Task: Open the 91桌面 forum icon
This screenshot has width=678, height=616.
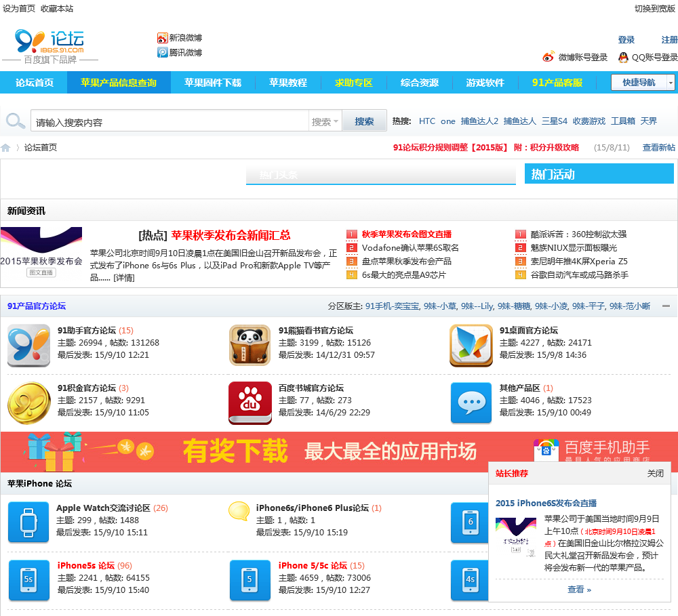Action: [471, 346]
